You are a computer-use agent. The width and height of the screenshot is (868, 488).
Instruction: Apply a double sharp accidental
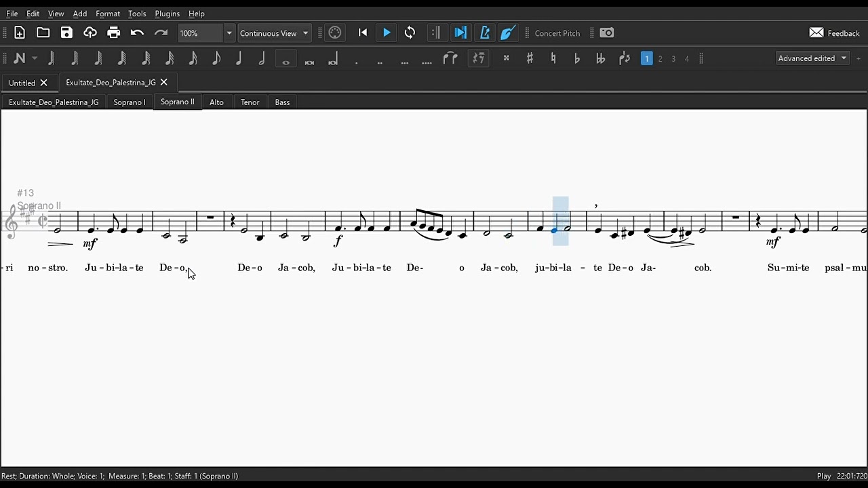tap(506, 58)
